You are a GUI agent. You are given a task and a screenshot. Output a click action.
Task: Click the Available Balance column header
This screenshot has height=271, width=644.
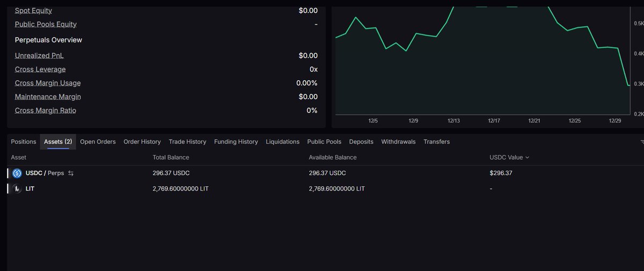coord(333,157)
